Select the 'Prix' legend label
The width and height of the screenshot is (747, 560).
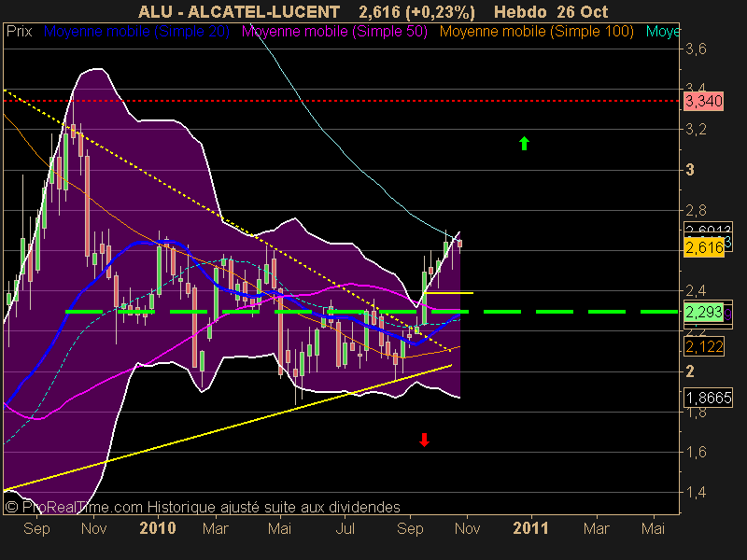pos(19,32)
